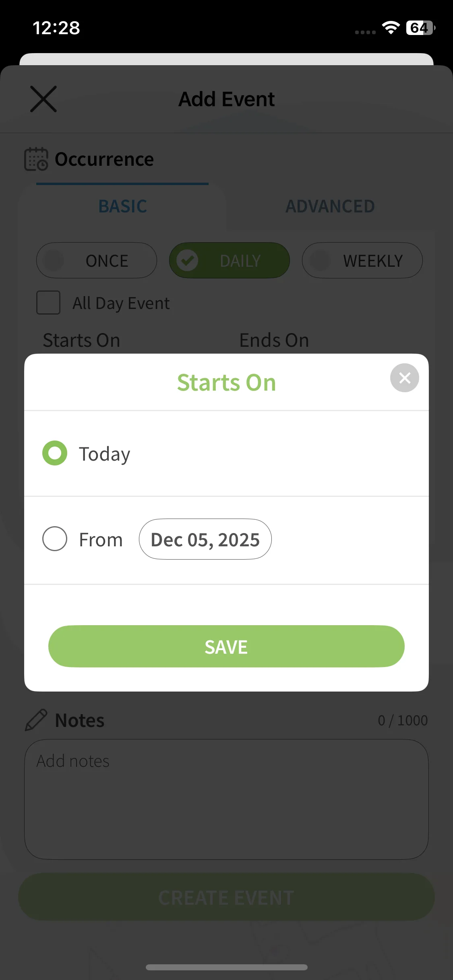The width and height of the screenshot is (453, 980).
Task: Tap the battery level indicator
Action: tap(420, 28)
